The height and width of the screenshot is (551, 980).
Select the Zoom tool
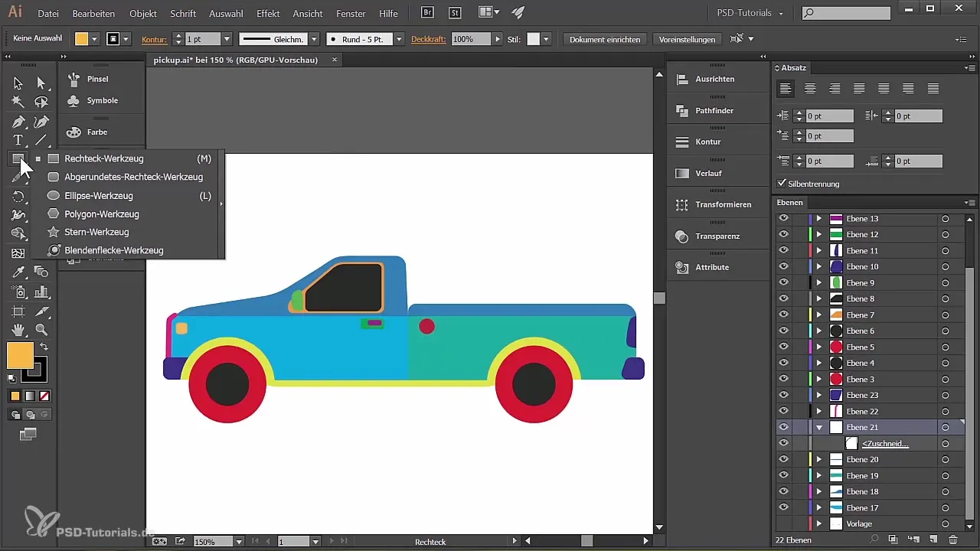click(x=41, y=330)
